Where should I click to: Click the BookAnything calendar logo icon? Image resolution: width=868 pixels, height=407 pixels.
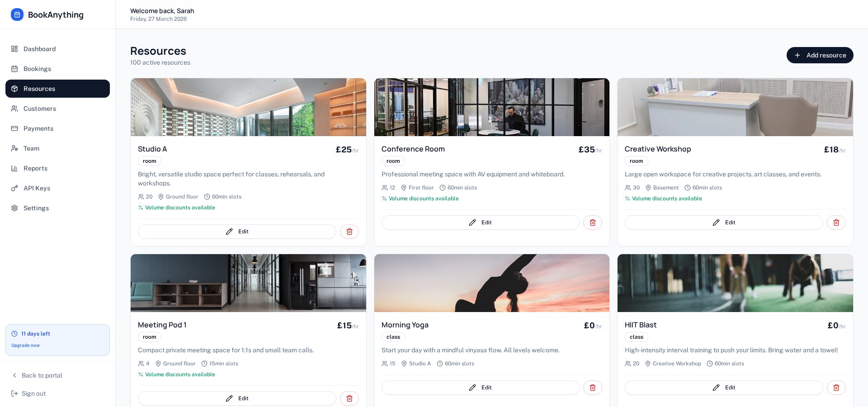(x=17, y=14)
